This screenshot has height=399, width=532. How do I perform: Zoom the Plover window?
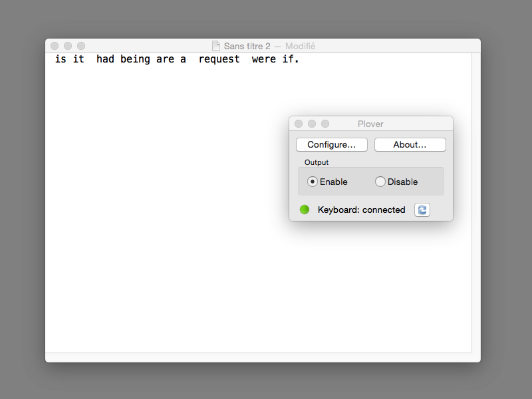pyautogui.click(x=325, y=124)
